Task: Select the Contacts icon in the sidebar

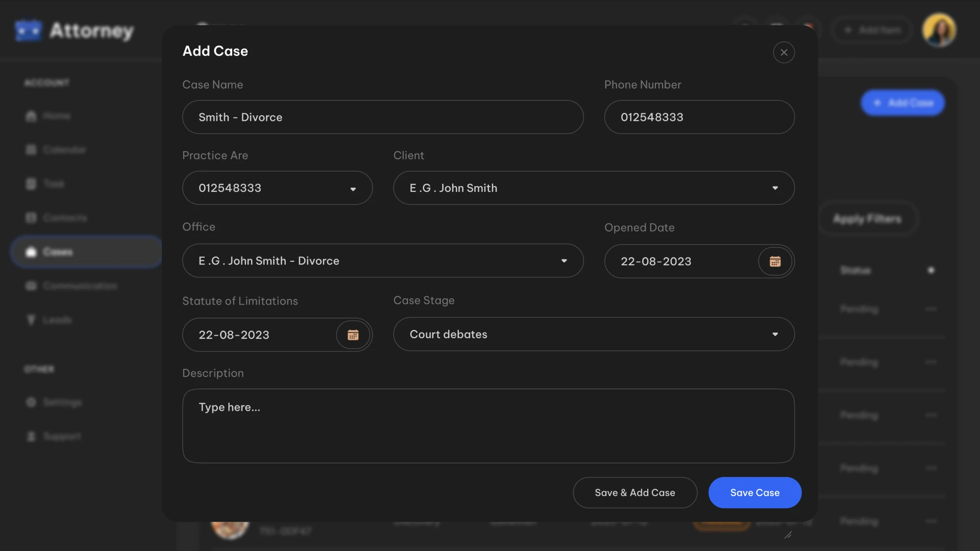Action: point(32,218)
